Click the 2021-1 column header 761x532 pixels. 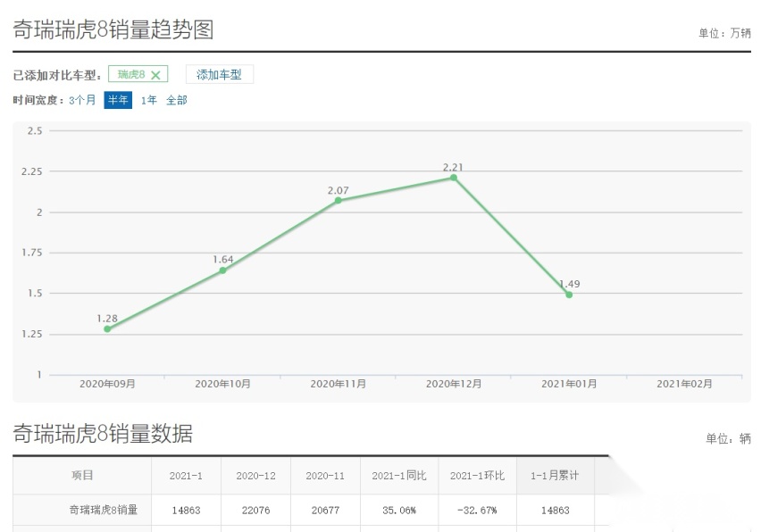pos(186,476)
